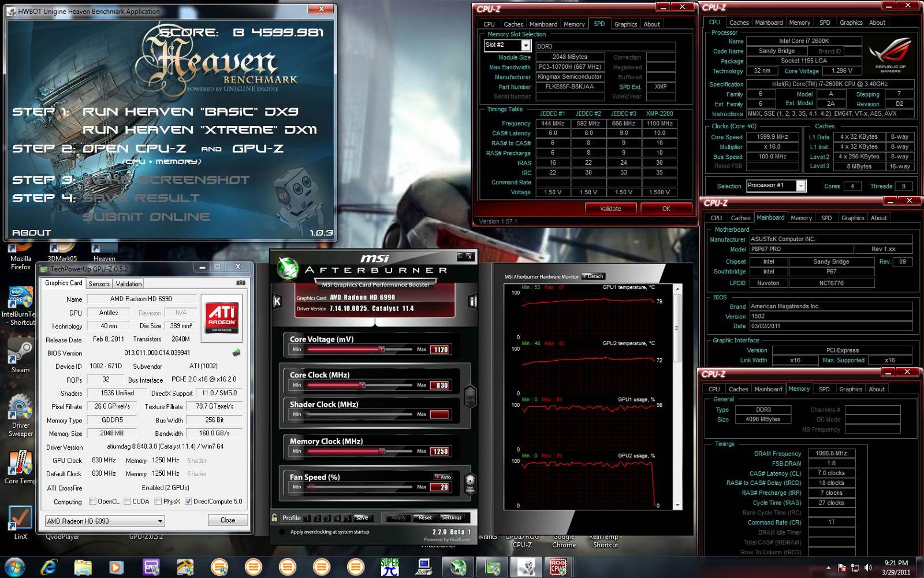Open the Graphics tab in CPU-Z SPD window
The width and height of the screenshot is (924, 578).
click(x=625, y=24)
